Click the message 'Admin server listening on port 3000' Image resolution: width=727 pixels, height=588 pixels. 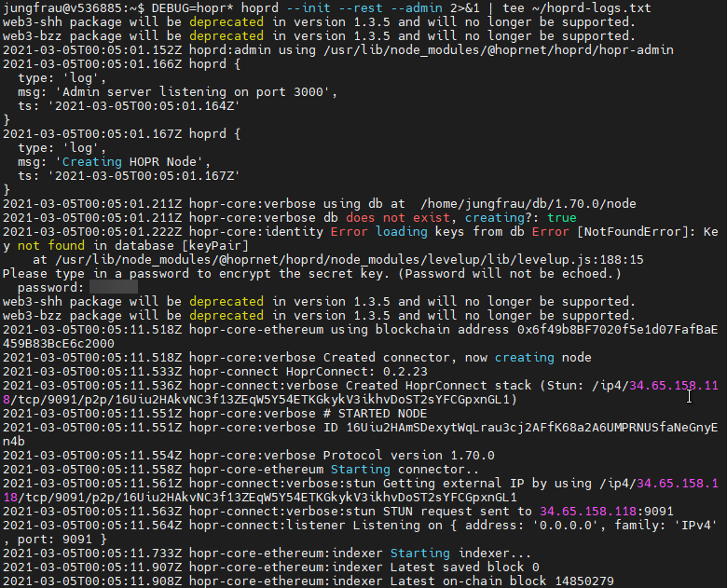[x=192, y=92]
